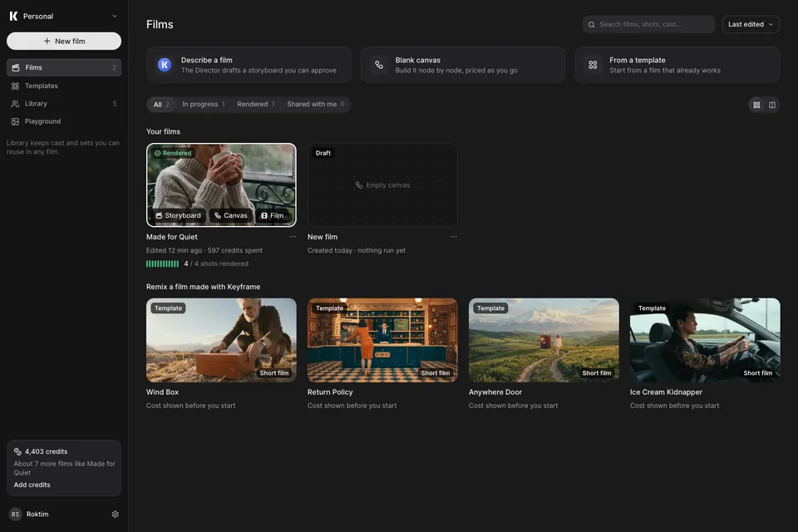Open the Last edited sort dropdown

pos(751,24)
